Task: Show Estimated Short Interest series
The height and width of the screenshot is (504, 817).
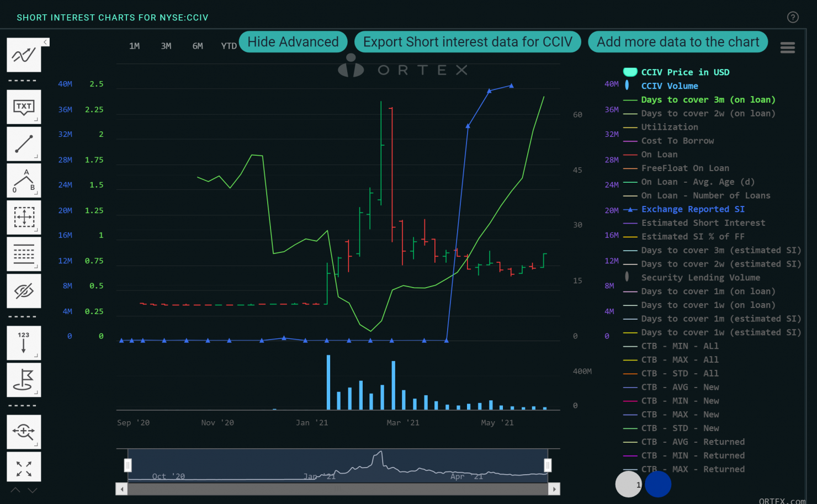Action: pyautogui.click(x=694, y=223)
